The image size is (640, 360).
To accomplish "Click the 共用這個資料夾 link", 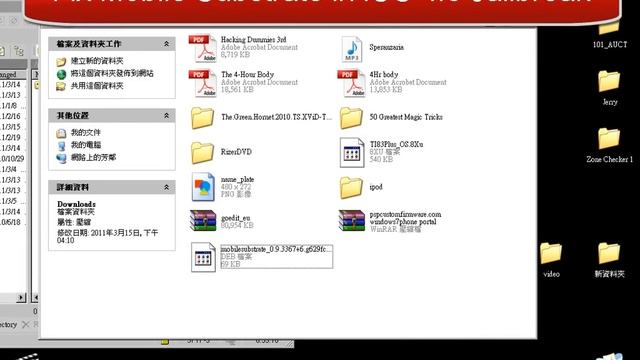I will coord(97,86).
